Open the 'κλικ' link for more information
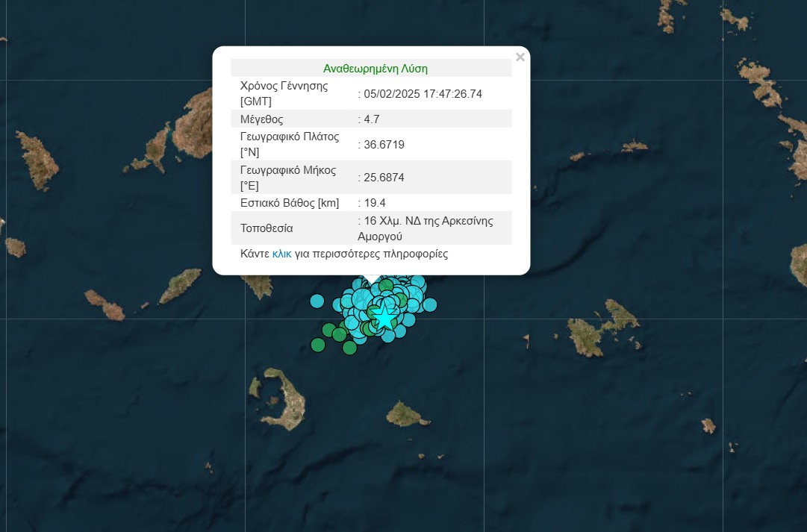Viewport: 807px width, 532px height. tap(281, 254)
